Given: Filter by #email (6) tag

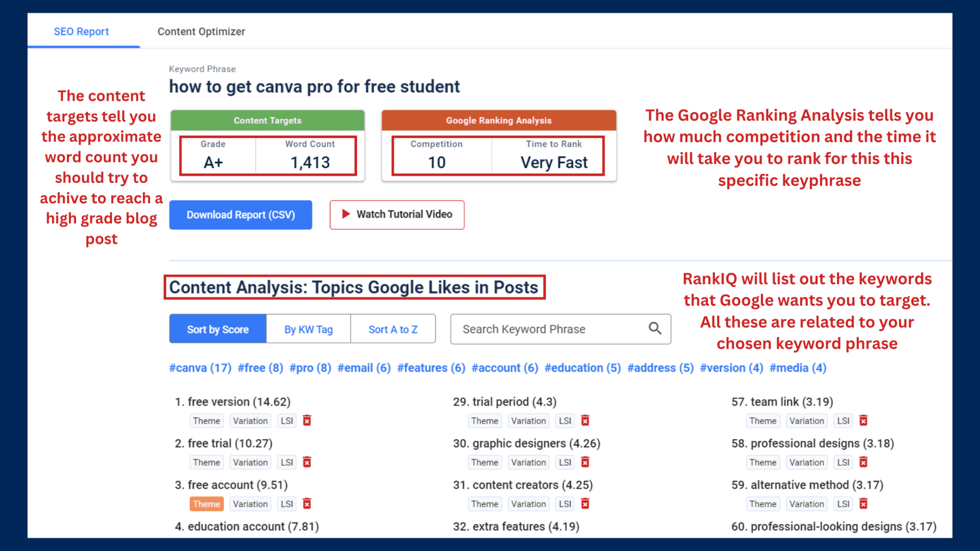Looking at the screenshot, I should pyautogui.click(x=364, y=368).
